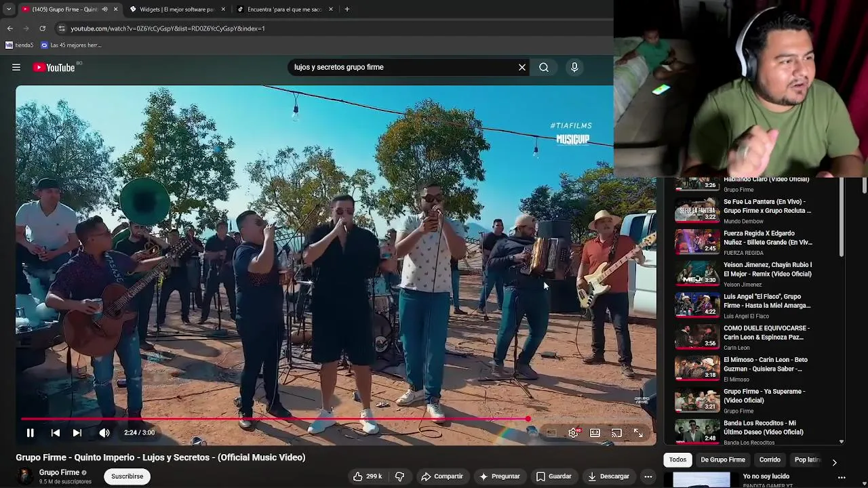
Task: Skip to the next video in player
Action: pos(77,432)
